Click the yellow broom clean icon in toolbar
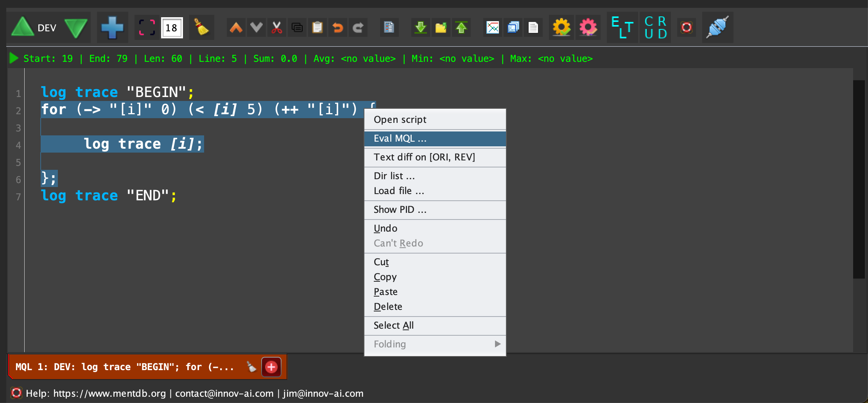The width and height of the screenshot is (868, 403). pos(201,27)
